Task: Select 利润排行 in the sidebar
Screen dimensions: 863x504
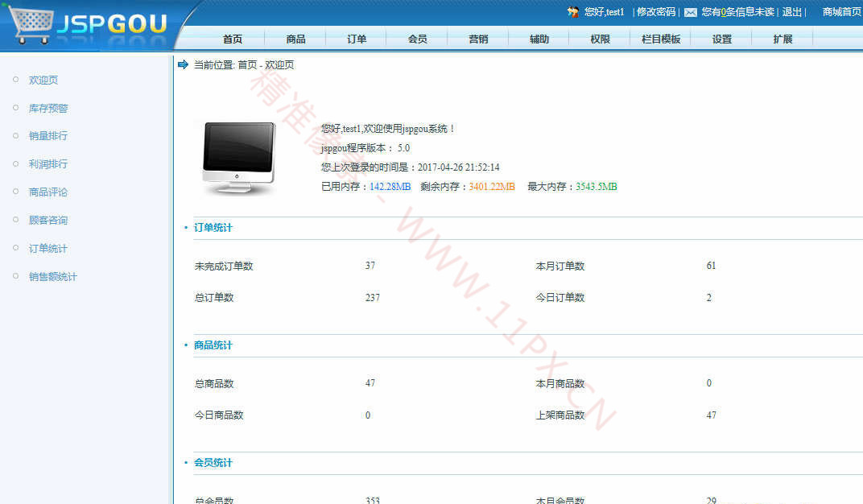Action: pyautogui.click(x=48, y=164)
